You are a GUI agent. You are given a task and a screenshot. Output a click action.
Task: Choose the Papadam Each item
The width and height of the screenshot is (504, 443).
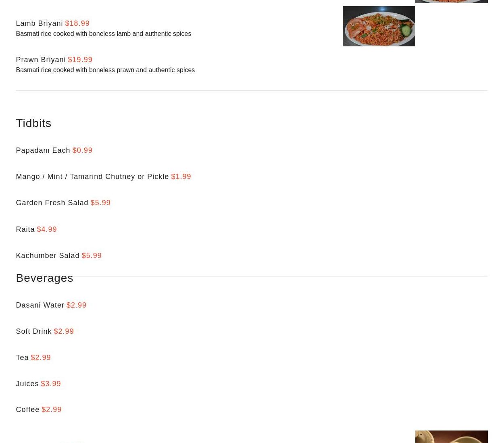[43, 150]
